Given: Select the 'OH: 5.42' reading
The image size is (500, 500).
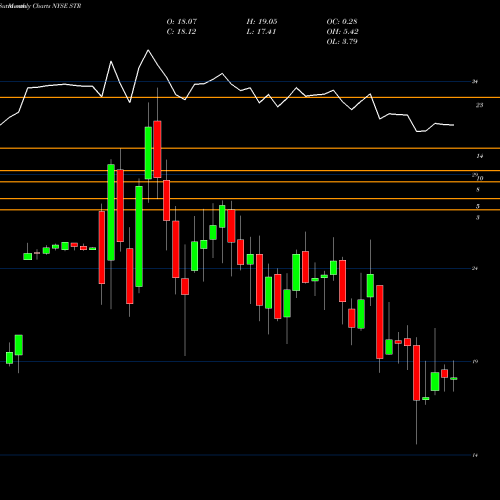Looking at the screenshot, I should [342, 32].
